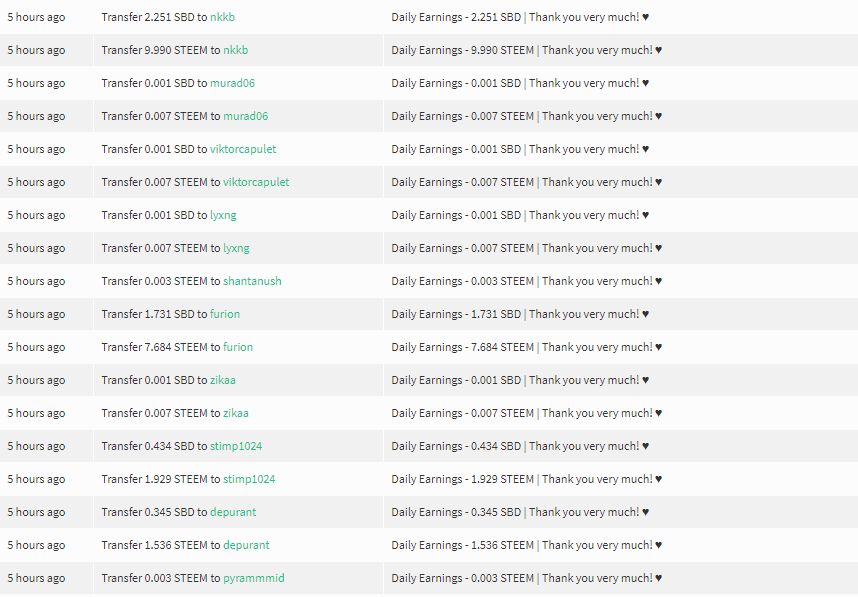858x597 pixels.
Task: Open murad06 link in 0.001 SBD transfer
Action: [x=232, y=83]
